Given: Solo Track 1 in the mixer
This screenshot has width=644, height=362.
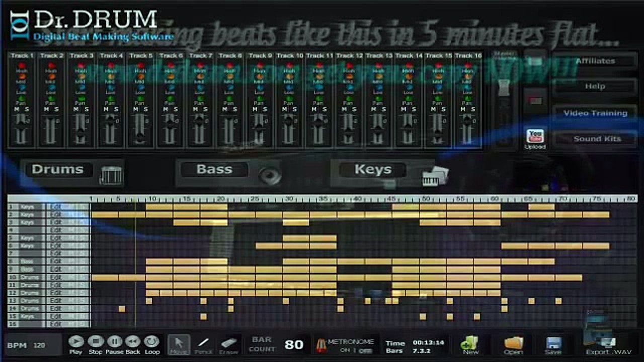Looking at the screenshot, I should click(27, 109).
